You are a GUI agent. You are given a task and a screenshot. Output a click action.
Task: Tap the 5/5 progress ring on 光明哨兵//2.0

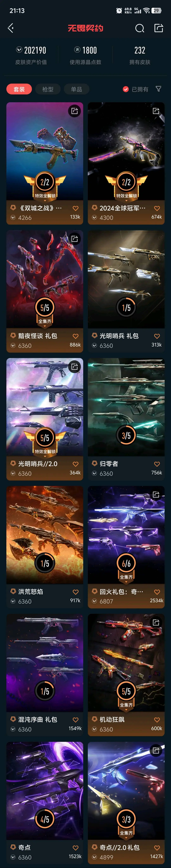[45, 438]
